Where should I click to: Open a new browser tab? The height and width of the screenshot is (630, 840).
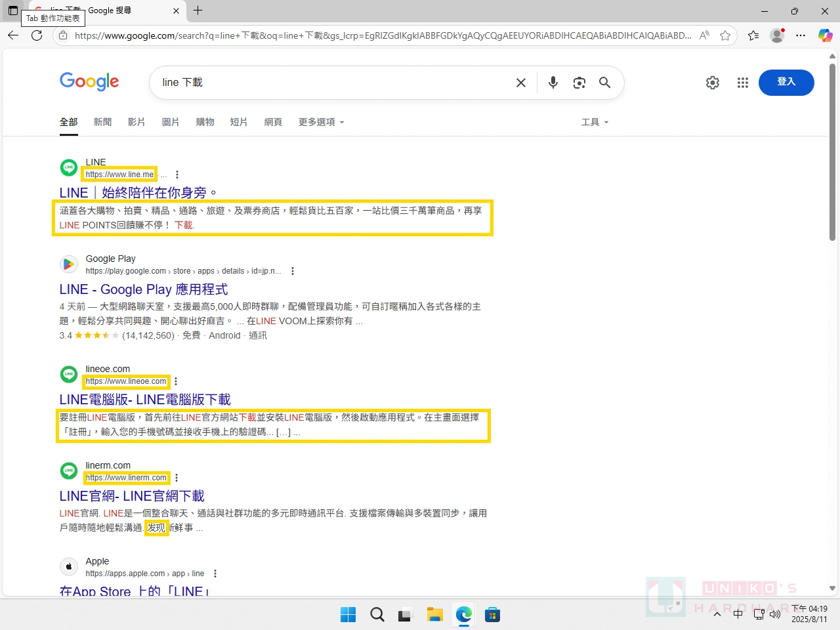[198, 10]
